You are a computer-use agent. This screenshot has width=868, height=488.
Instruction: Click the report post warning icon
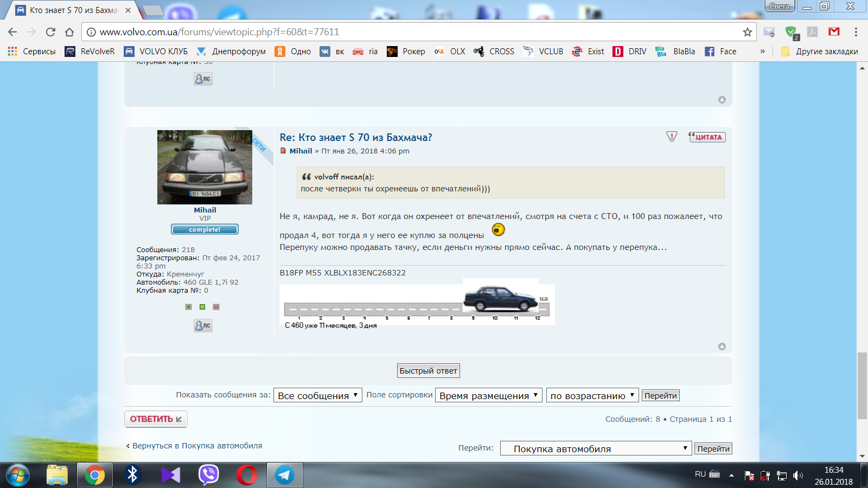(672, 137)
